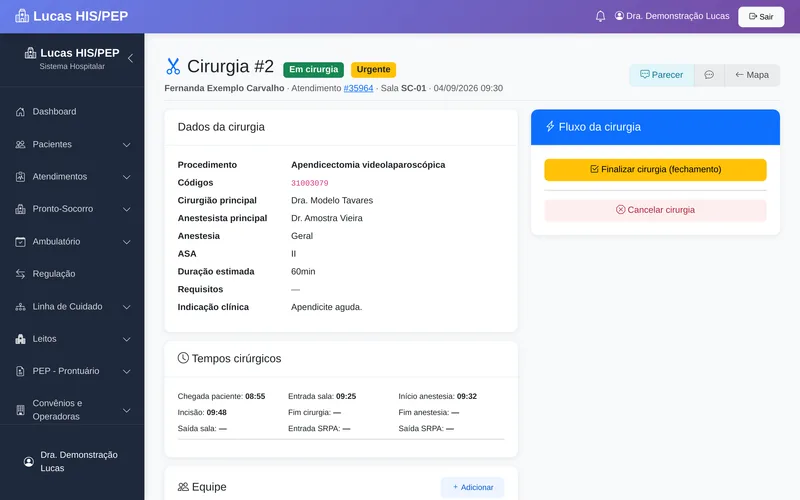
Task: Click the Lucas HIS/PEP title in top bar
Action: pos(81,16)
